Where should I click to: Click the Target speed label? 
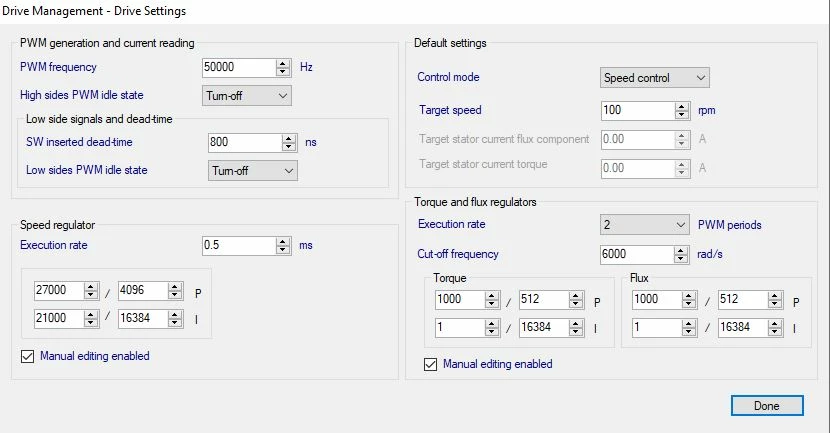click(x=450, y=110)
